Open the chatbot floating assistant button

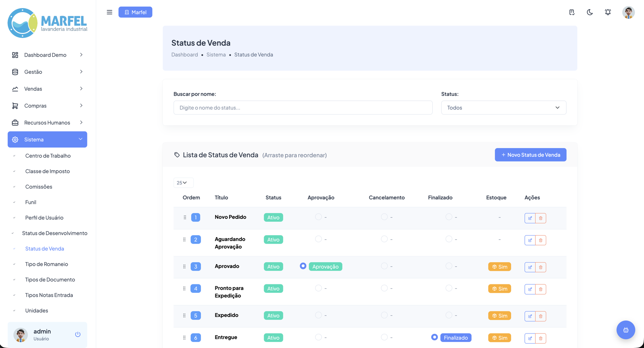point(625,330)
